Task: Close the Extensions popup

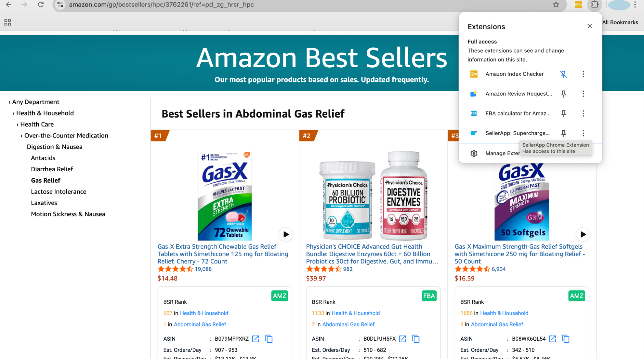Action: 590,26
